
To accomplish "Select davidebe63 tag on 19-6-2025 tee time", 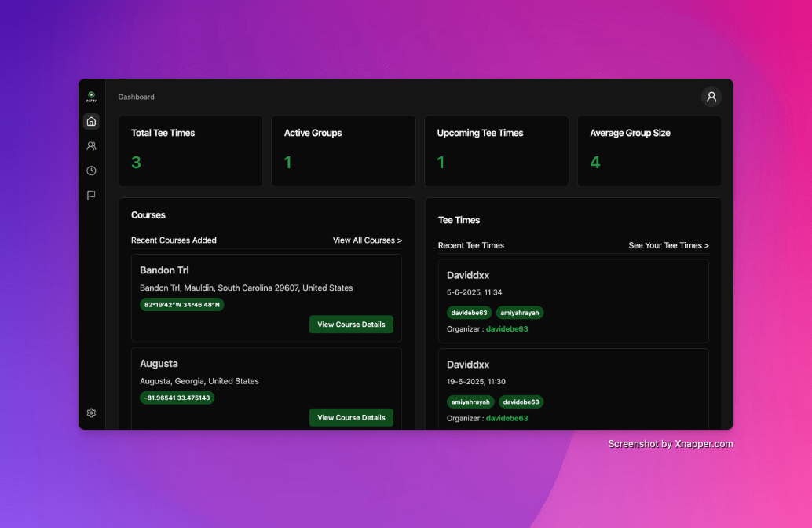I will 521,401.
